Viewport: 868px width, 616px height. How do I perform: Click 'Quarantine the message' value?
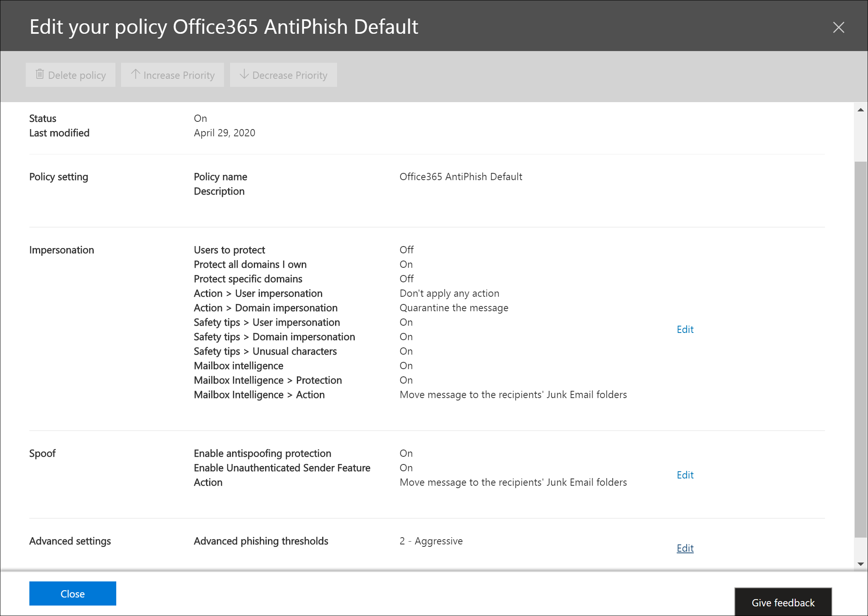coord(454,308)
